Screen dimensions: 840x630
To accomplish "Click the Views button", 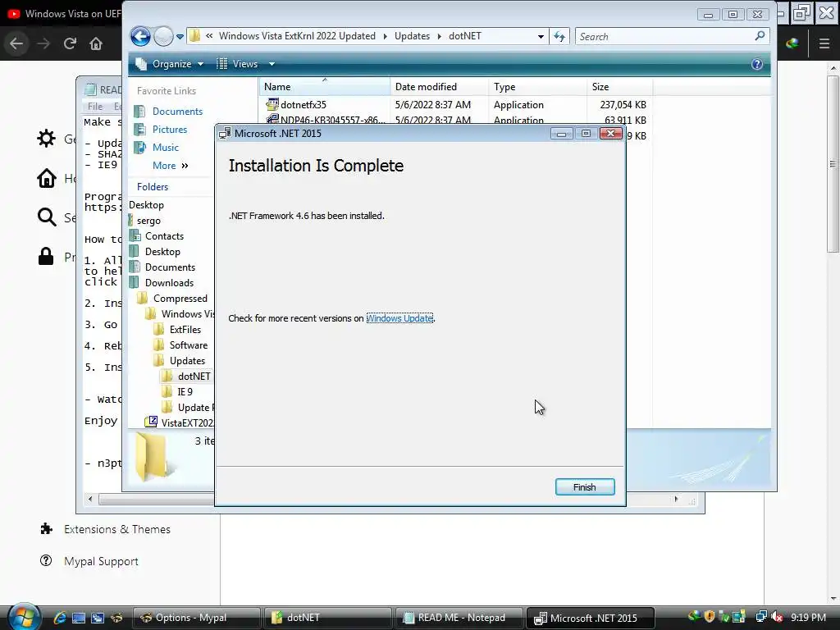I will [x=238, y=64].
